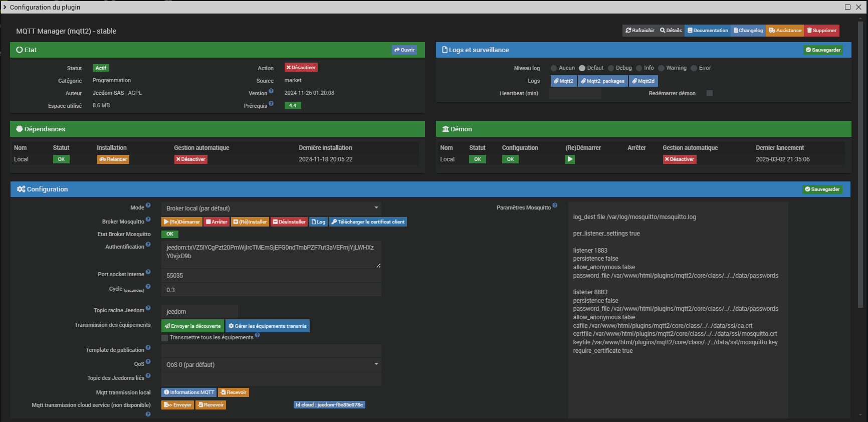Open plugin Détails
The width and height of the screenshot is (868, 422).
(x=671, y=31)
